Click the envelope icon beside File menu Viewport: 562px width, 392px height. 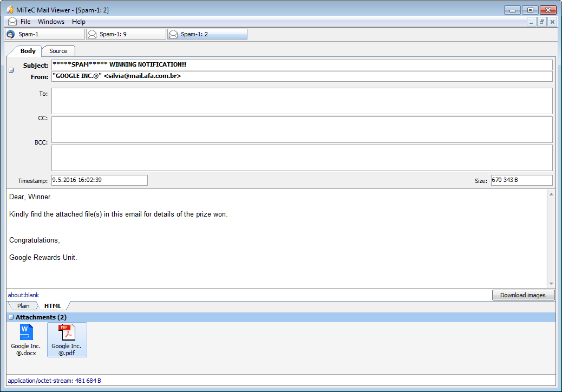[12, 22]
